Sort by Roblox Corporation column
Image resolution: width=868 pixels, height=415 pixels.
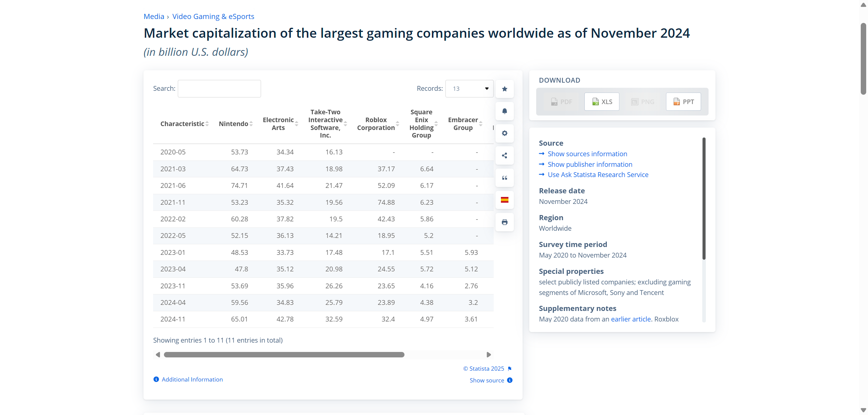398,124
